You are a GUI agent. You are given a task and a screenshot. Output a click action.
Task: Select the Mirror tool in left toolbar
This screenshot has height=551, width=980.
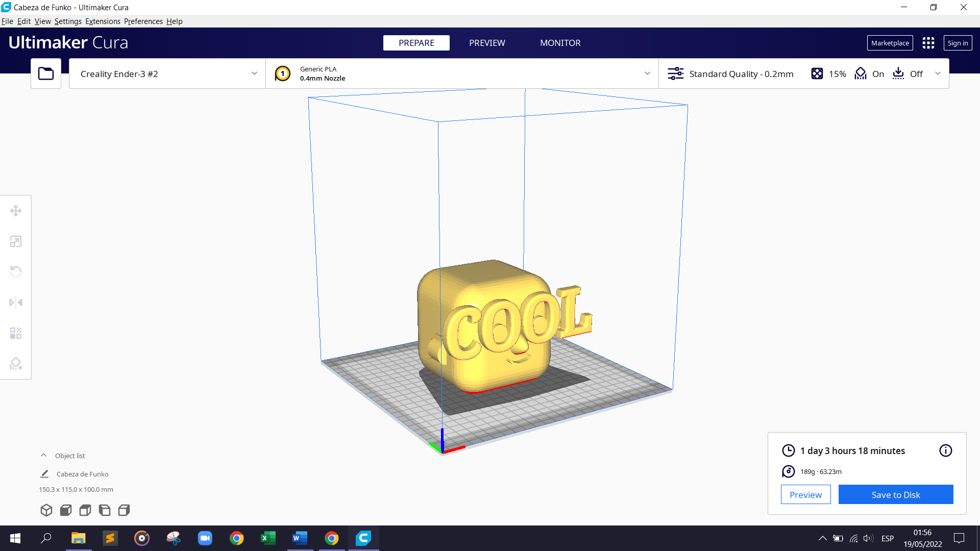click(x=16, y=303)
